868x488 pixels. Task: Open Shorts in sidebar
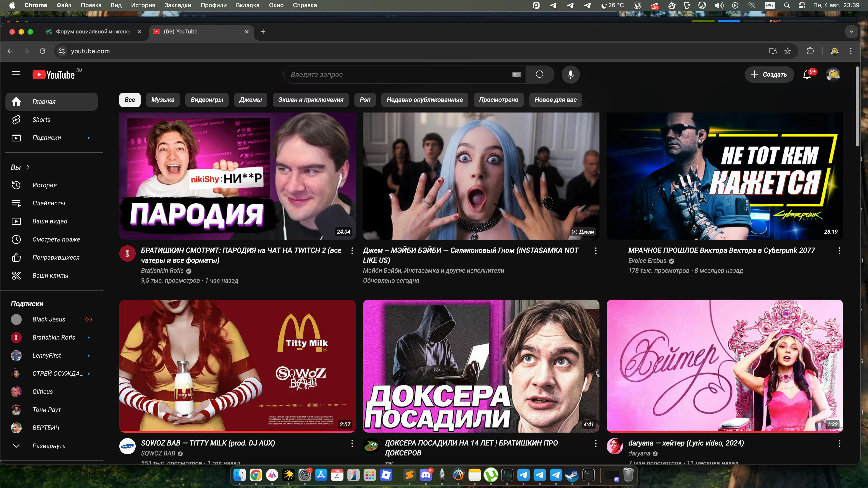(52, 120)
